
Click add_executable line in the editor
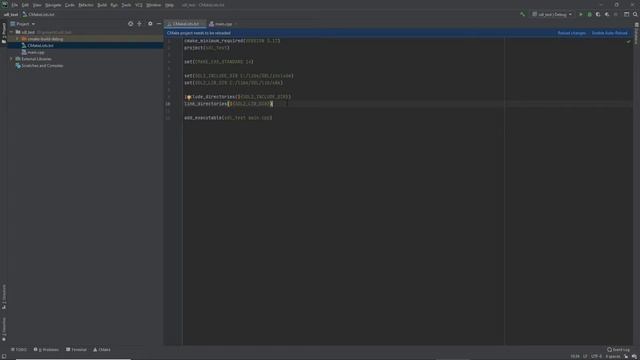tap(228, 118)
